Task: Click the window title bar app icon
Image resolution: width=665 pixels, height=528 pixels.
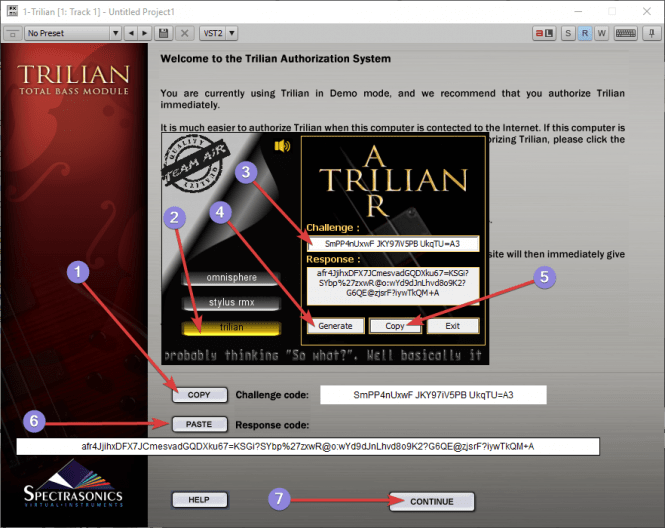Action: [12, 11]
